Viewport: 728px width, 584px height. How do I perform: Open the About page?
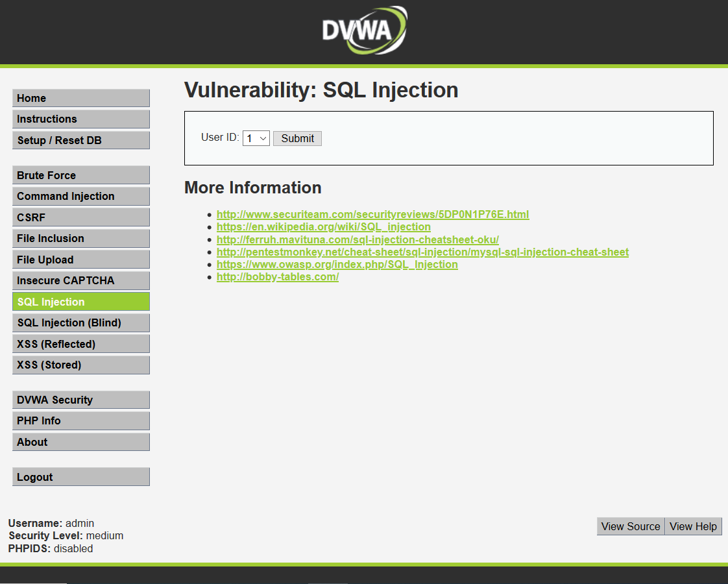pos(81,442)
